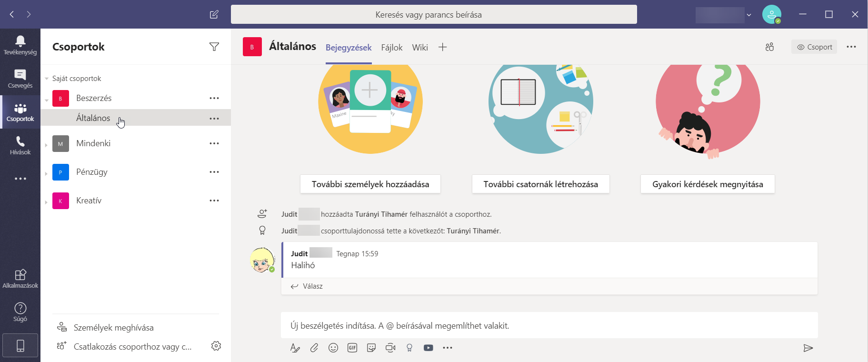
Task: Open the Alkalmazások apps store
Action: click(20, 279)
